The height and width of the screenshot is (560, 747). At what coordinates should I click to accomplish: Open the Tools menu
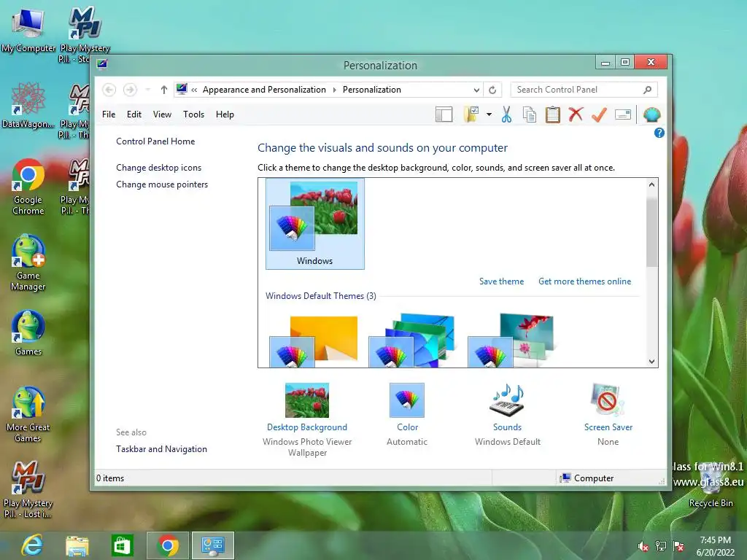point(193,114)
